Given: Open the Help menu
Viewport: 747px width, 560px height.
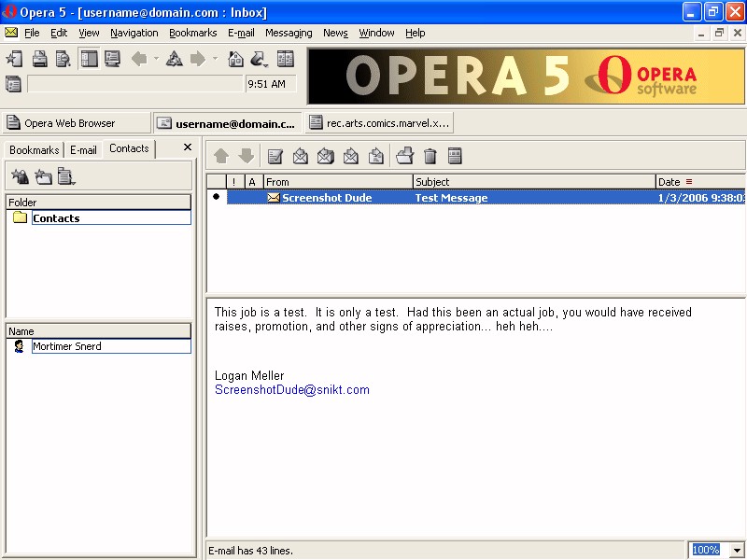Looking at the screenshot, I should (x=416, y=33).
